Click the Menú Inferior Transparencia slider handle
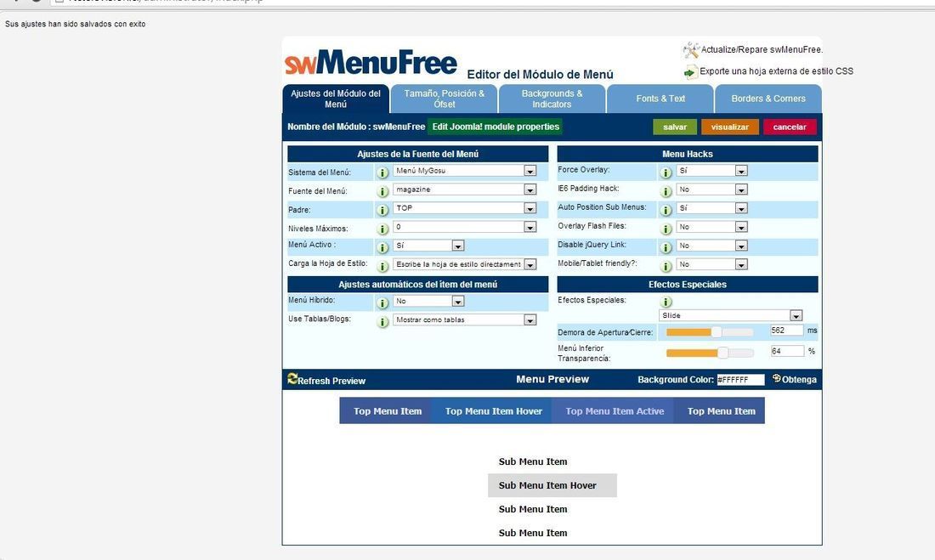 tap(722, 353)
